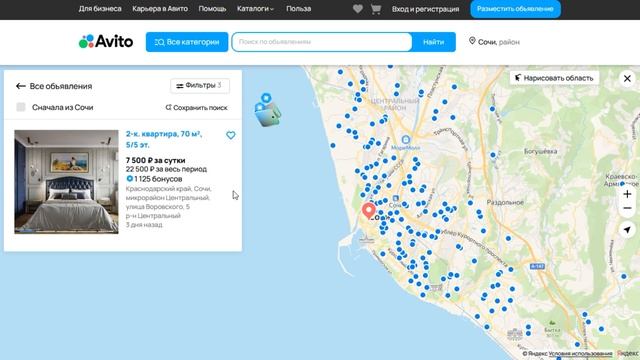
Task: Close the map view
Action: 627,78
